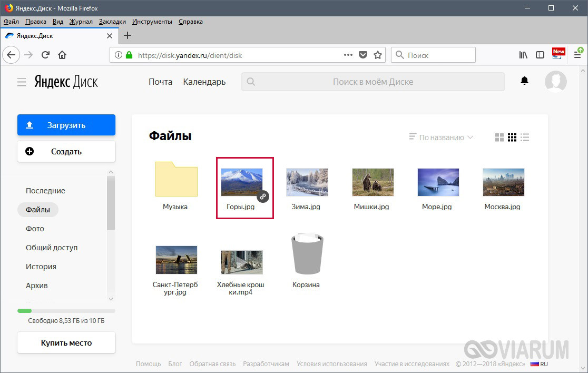The image size is (588, 373).
Task: Open the Правка menu
Action: 36,22
